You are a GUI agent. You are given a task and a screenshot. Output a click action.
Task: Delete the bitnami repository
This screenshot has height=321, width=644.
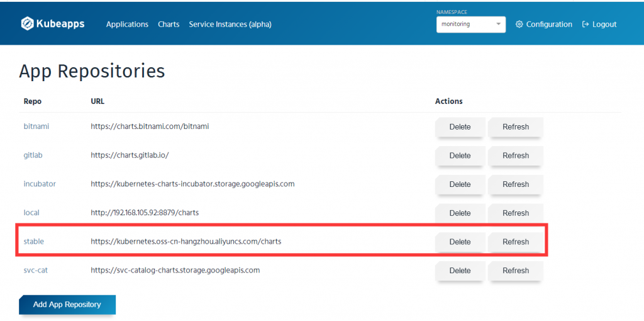click(x=460, y=127)
